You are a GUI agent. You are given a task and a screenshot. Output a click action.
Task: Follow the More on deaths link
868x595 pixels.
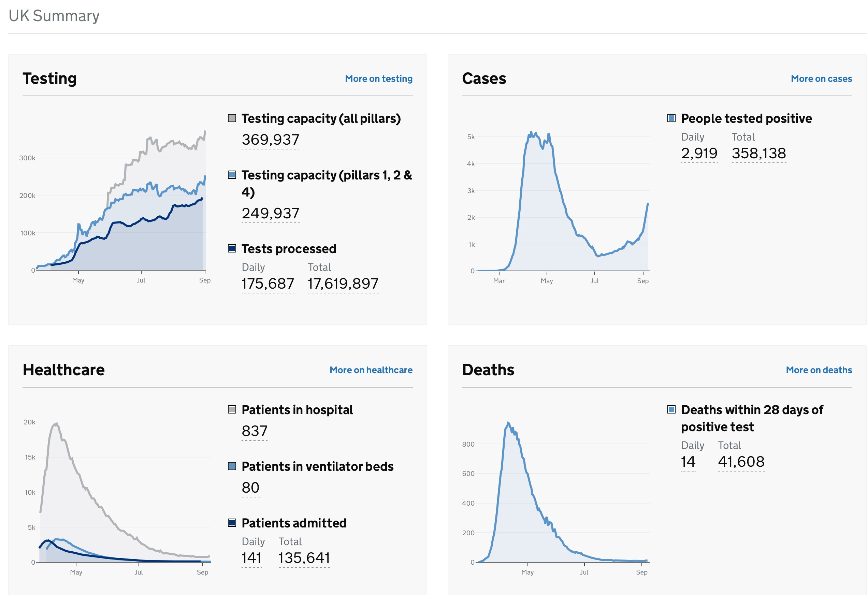[x=819, y=370]
